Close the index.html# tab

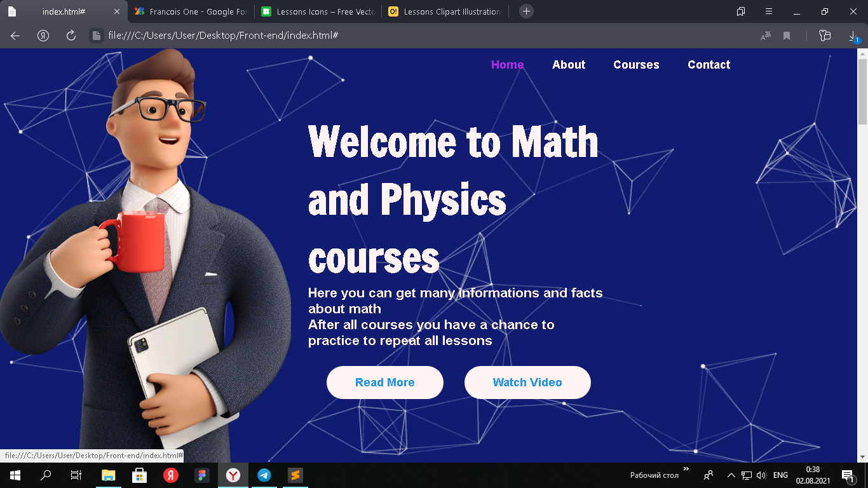pyautogui.click(x=117, y=11)
